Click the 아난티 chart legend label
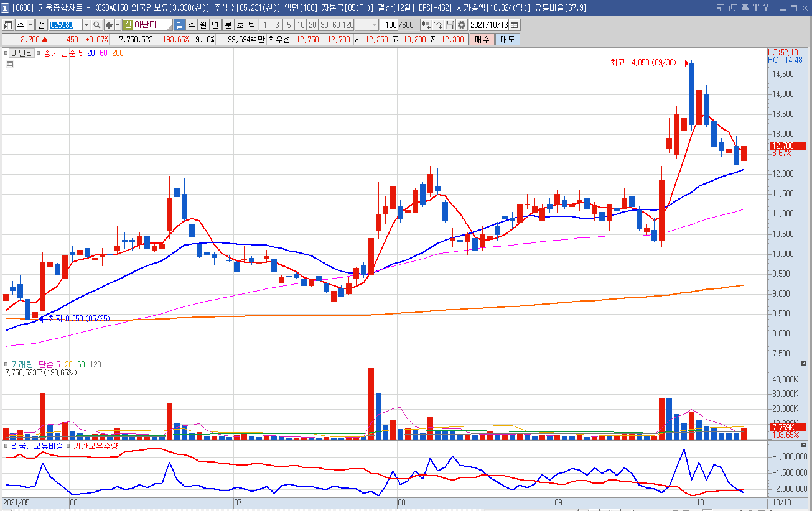 point(22,53)
